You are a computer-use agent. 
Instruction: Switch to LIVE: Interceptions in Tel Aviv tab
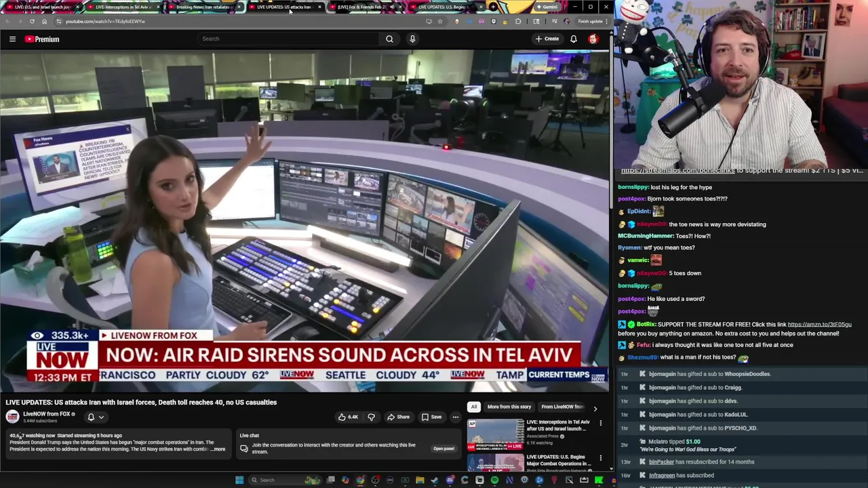[122, 7]
